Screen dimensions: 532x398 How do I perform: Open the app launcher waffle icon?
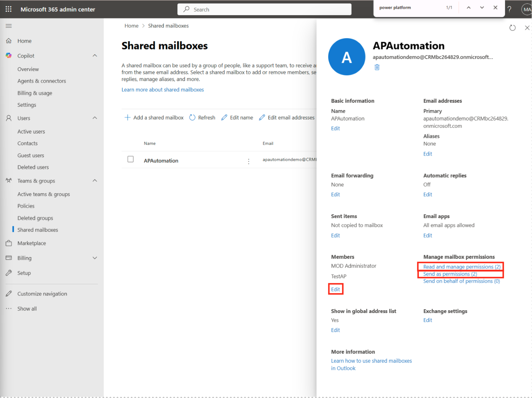[x=9, y=9]
